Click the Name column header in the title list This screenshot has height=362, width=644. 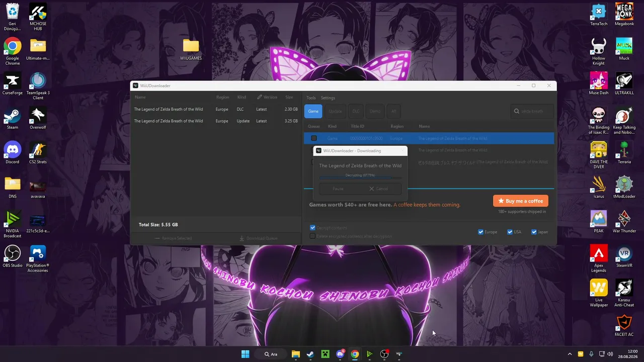coord(424,126)
